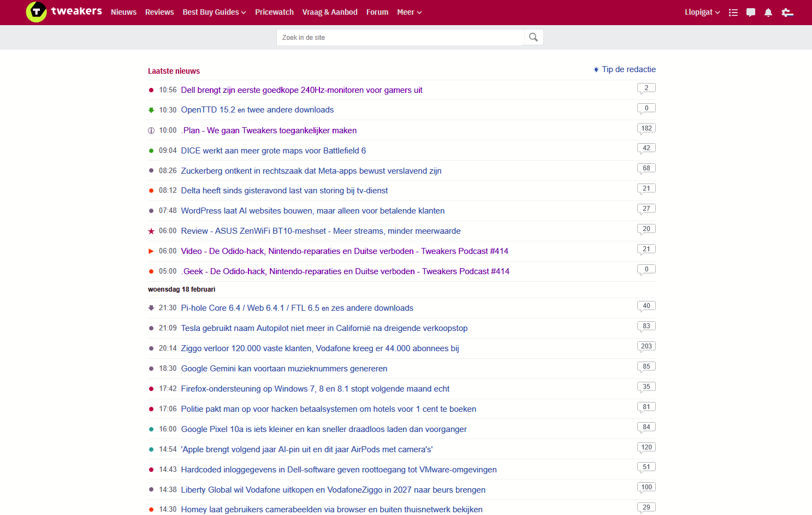812x515 pixels.
Task: Go to the Nieuws section
Action: click(x=123, y=12)
